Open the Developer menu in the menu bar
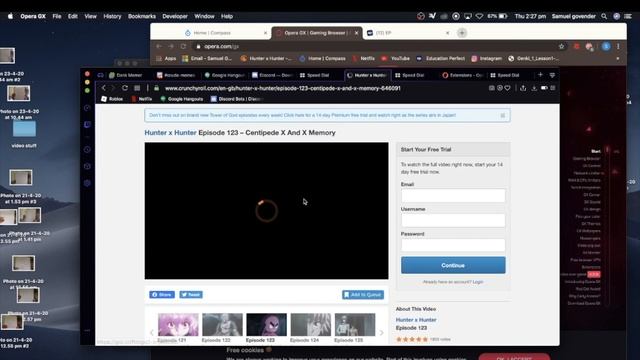The height and width of the screenshot is (360, 640). pos(175,16)
